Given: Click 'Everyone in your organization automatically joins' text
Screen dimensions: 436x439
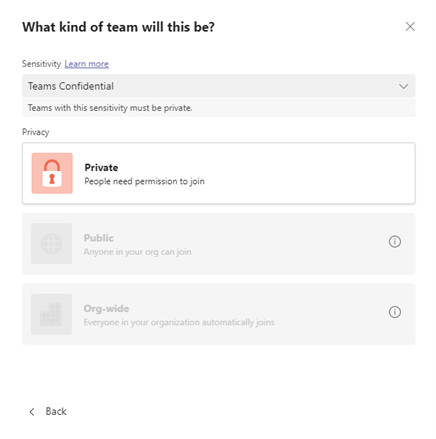Looking at the screenshot, I should [179, 322].
